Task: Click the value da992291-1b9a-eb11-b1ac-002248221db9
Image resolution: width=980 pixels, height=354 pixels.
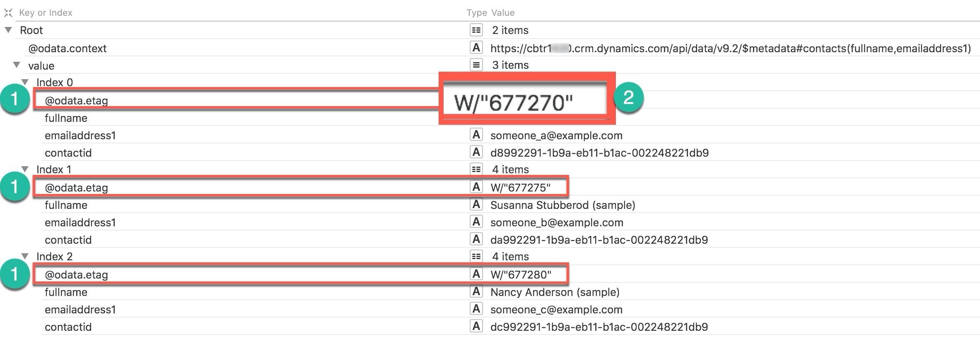Action: point(599,240)
